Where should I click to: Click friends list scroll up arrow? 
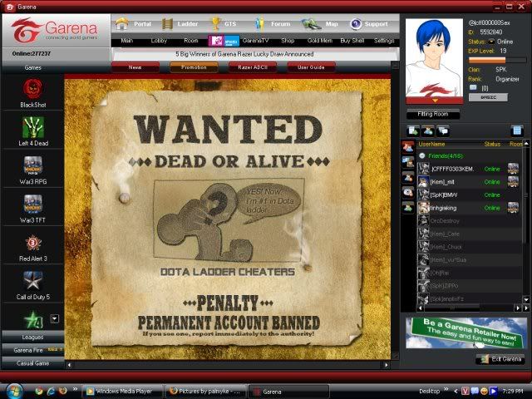[526, 144]
